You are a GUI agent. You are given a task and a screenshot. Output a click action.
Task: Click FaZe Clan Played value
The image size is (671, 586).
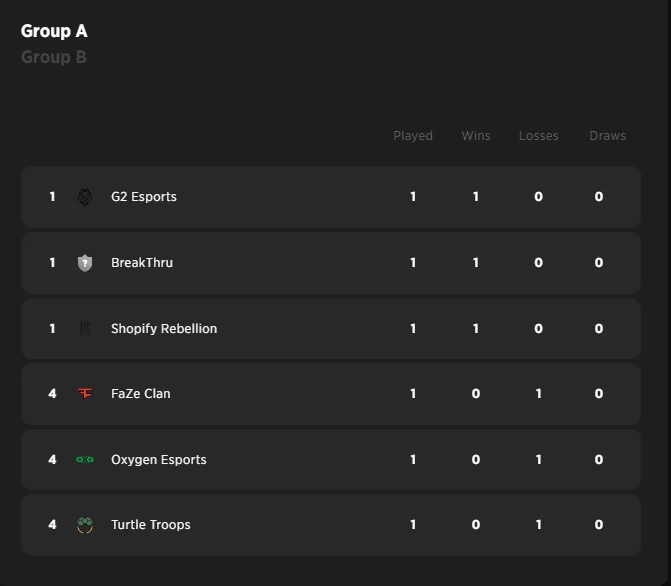[413, 393]
